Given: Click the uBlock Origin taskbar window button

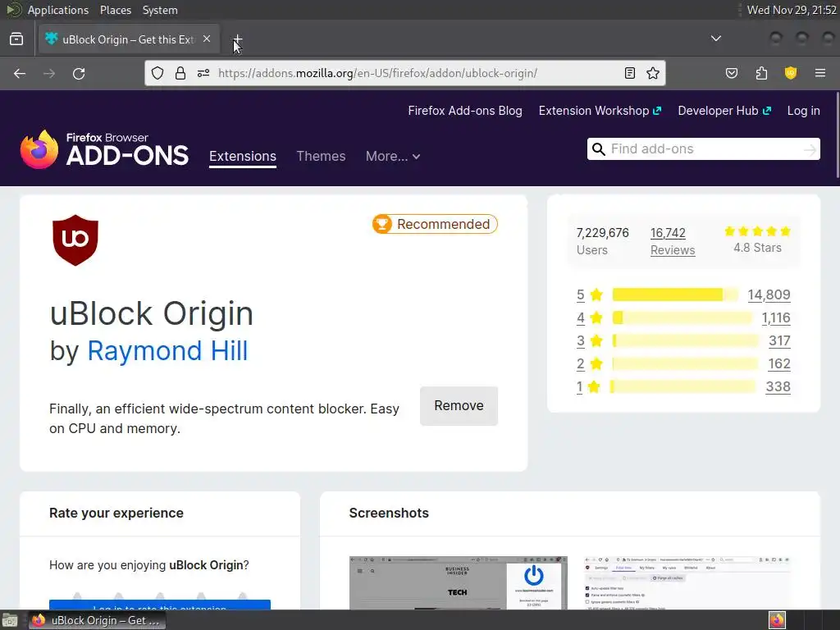Looking at the screenshot, I should [97, 620].
